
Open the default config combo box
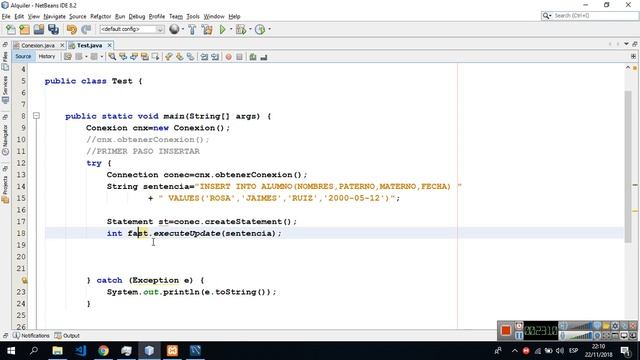pyautogui.click(x=131, y=29)
